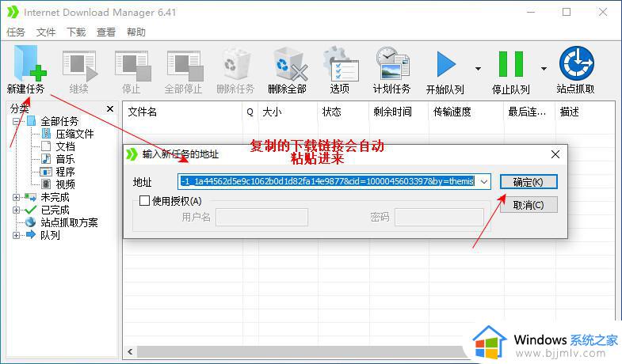Click the 取消(C) cancel button
The height and width of the screenshot is (364, 622).
pos(529,205)
